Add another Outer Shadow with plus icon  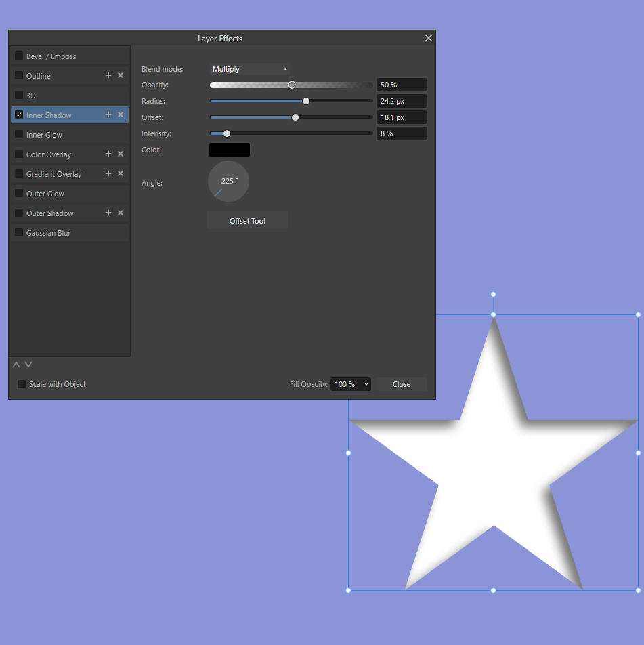[108, 213]
